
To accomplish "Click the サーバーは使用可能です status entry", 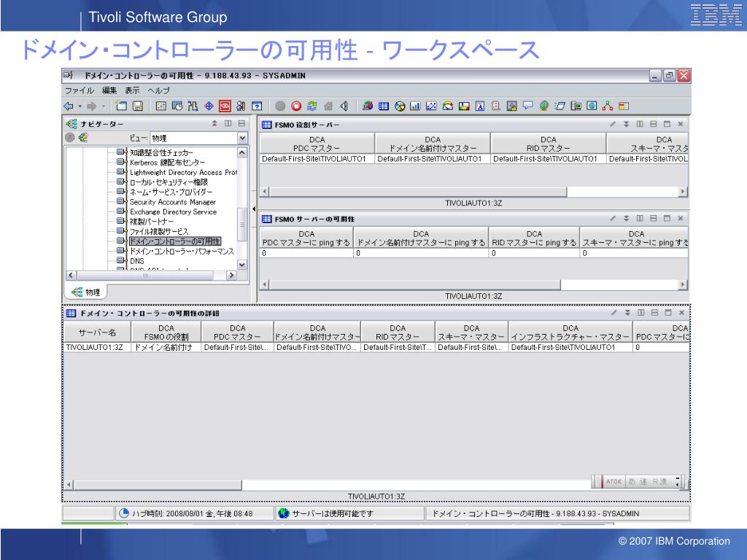I will pyautogui.click(x=349, y=513).
